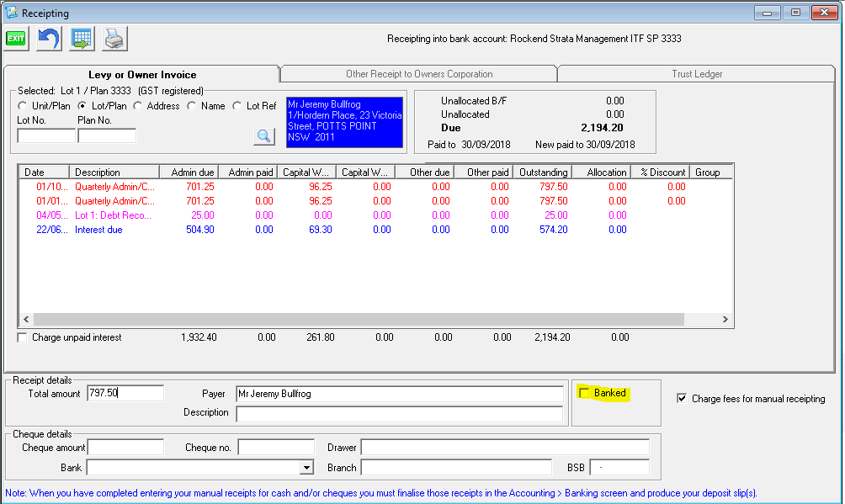Click the Cheque no. input field

pyautogui.click(x=275, y=448)
